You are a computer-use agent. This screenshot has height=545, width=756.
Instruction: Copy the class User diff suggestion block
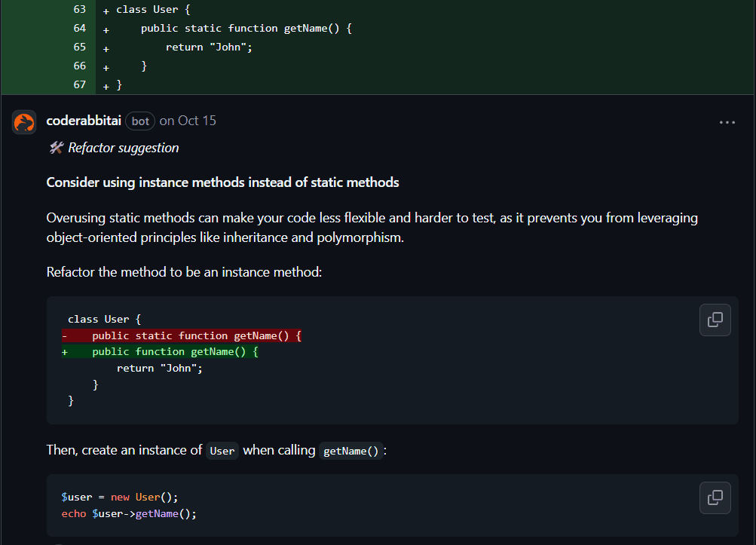(x=715, y=320)
